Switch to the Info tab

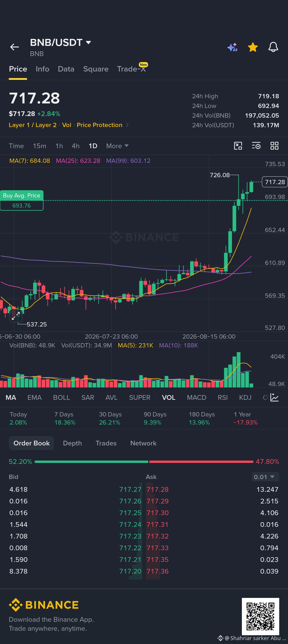43,69
